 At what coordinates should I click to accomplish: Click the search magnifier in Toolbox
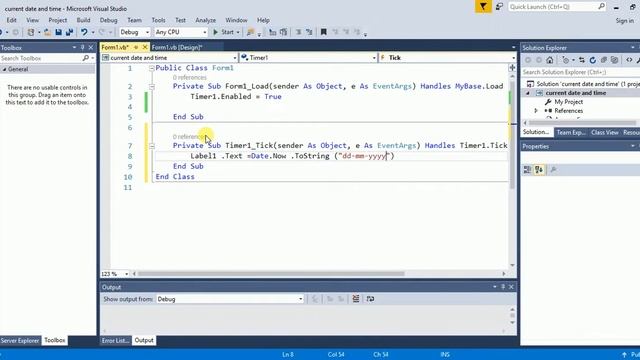tap(85, 58)
